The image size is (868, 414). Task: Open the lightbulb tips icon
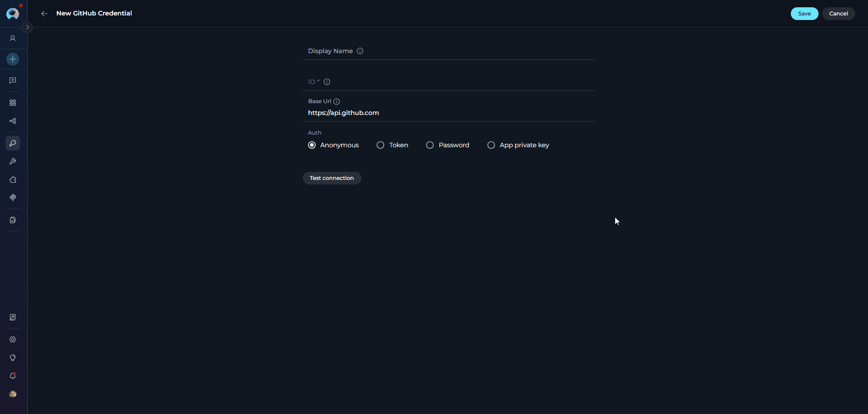coord(13,358)
